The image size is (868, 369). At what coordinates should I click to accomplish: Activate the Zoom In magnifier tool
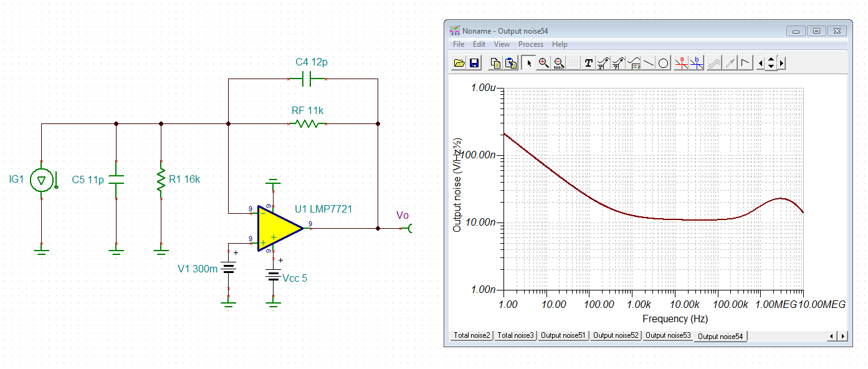(x=543, y=62)
